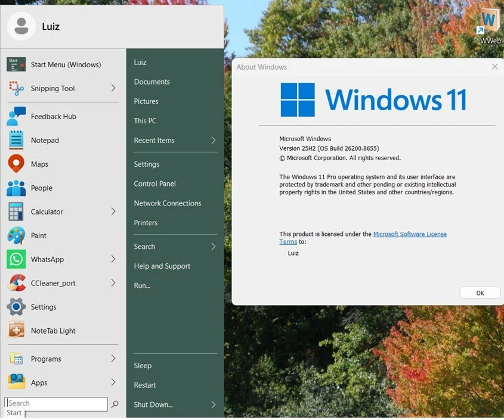The image size is (504, 420).
Task: Expand the Snipping Tool jump list arrow
Action: tap(113, 88)
